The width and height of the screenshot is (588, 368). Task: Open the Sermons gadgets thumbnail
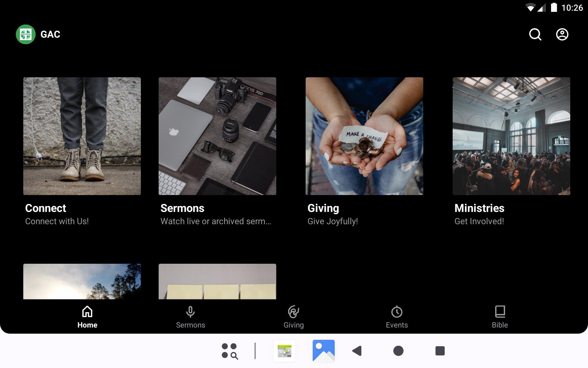(x=217, y=136)
